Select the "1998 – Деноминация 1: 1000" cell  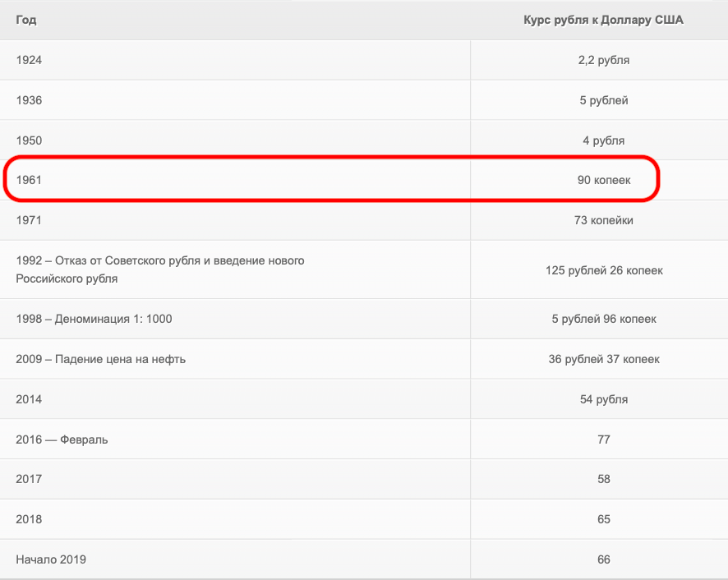point(94,319)
